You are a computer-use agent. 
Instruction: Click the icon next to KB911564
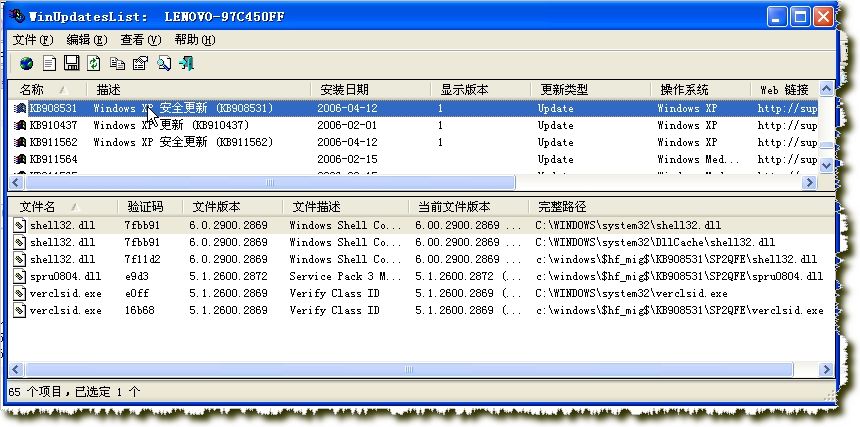click(20, 160)
